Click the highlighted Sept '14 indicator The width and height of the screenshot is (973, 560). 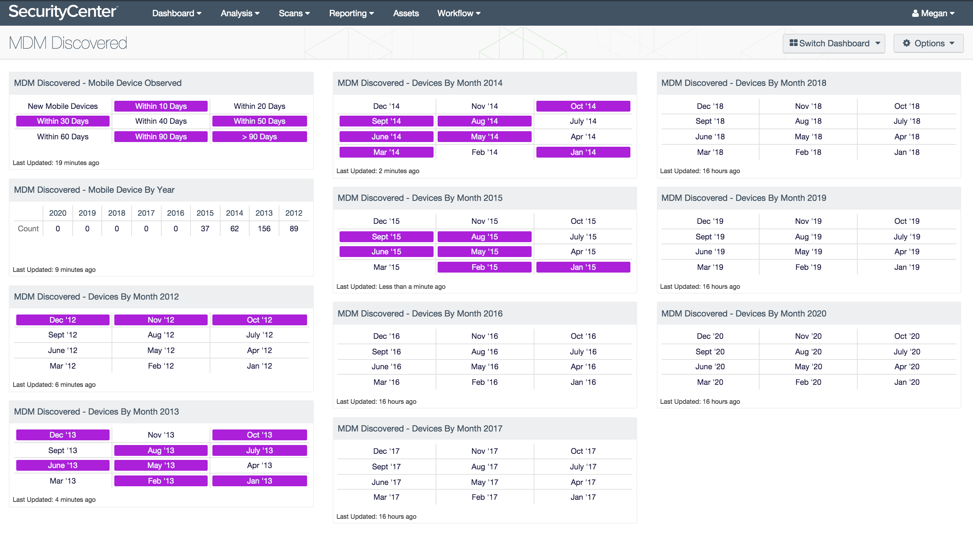click(x=386, y=121)
